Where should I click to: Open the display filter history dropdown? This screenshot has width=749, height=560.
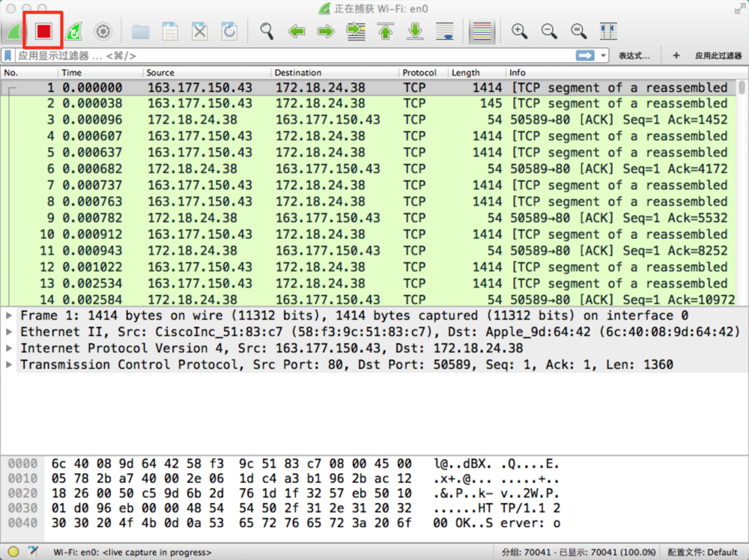pos(603,56)
